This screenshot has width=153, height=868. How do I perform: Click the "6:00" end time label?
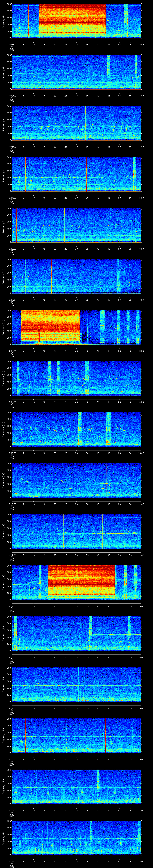(x=141, y=249)
